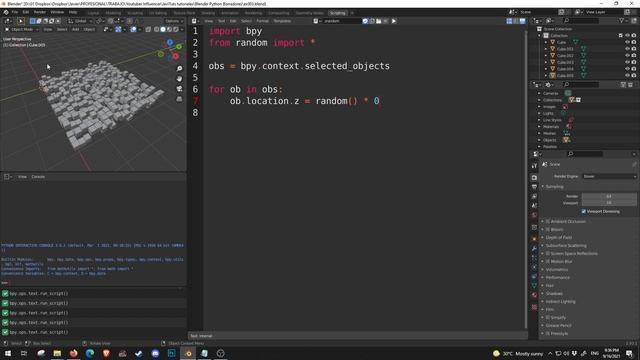This screenshot has height=360, width=640.
Task: Activate the viewport pan hand icon
Action: point(179,78)
